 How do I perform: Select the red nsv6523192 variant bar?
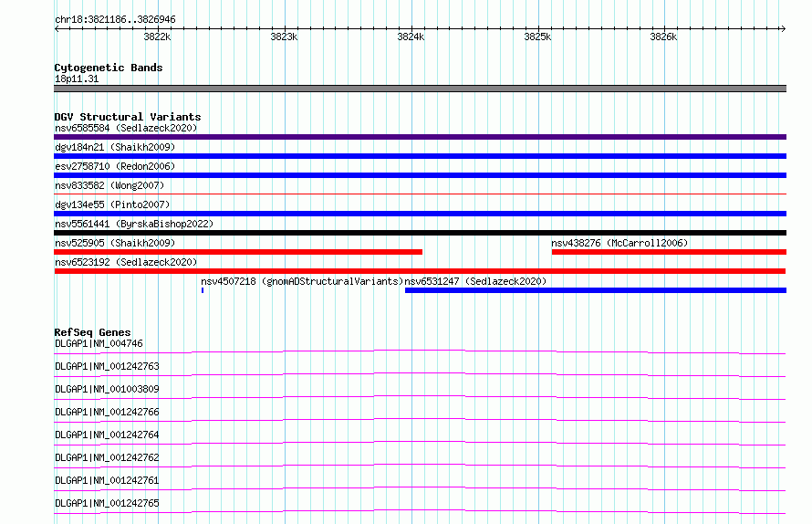point(420,271)
